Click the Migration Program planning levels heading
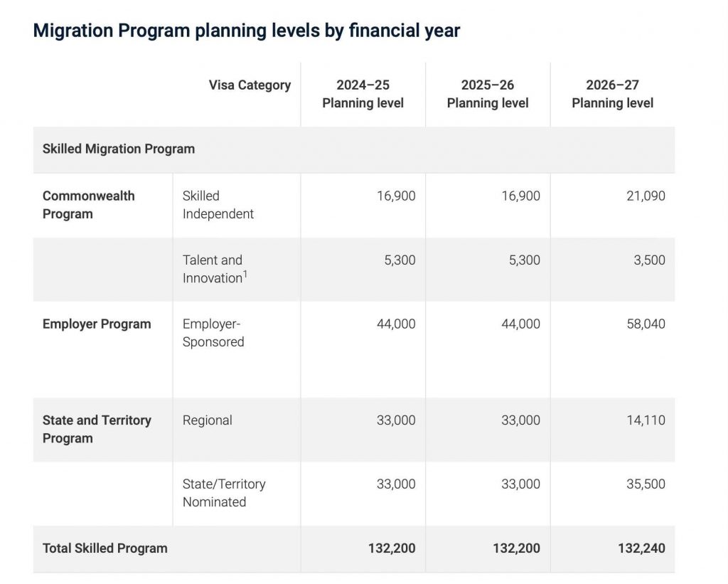The image size is (728, 584). tap(247, 31)
